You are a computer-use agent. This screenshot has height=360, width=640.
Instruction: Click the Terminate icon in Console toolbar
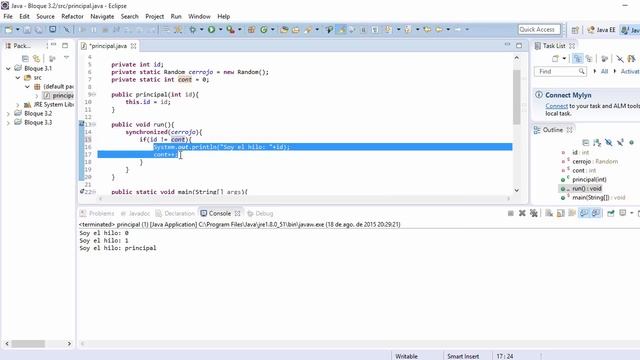pos(511,213)
